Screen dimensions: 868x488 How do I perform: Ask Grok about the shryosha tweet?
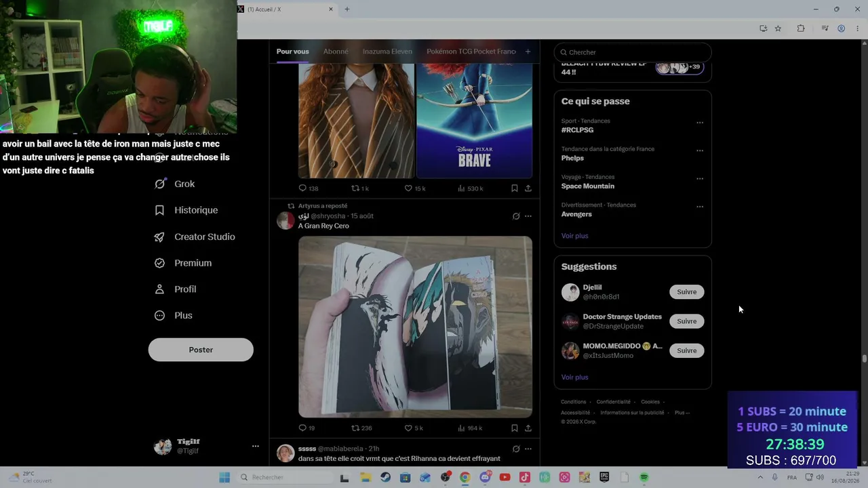tap(516, 216)
